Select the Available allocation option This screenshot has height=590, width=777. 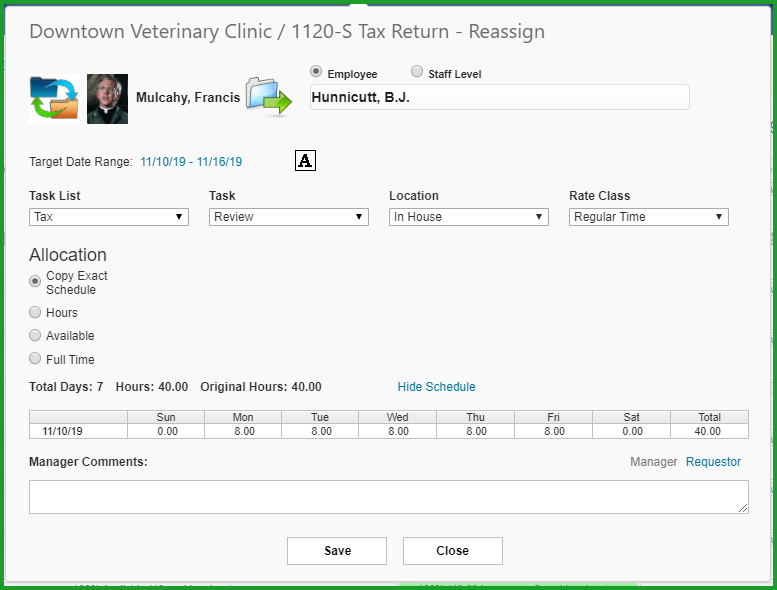tap(35, 335)
